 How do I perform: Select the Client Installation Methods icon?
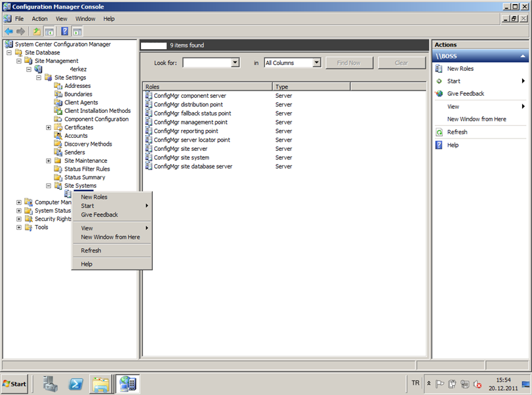tap(58, 111)
